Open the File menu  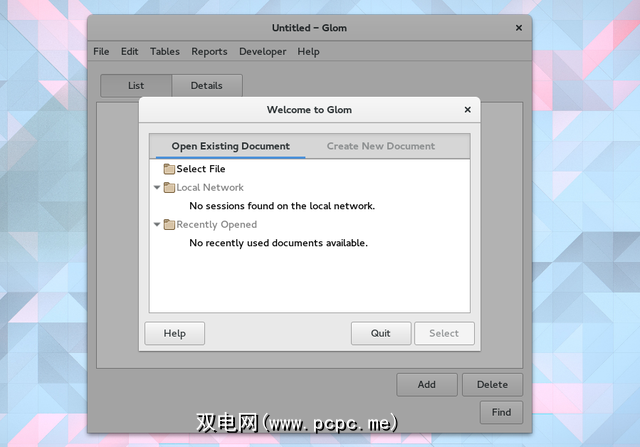point(101,51)
